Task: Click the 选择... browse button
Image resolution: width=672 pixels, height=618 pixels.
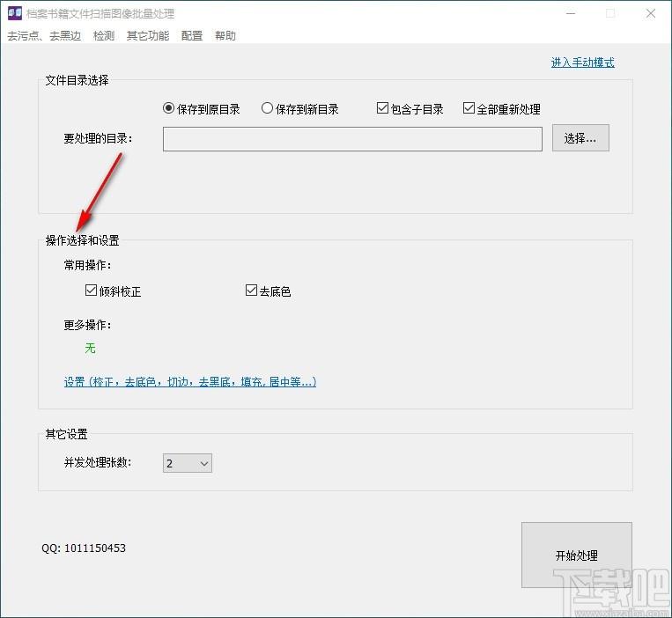Action: [580, 138]
